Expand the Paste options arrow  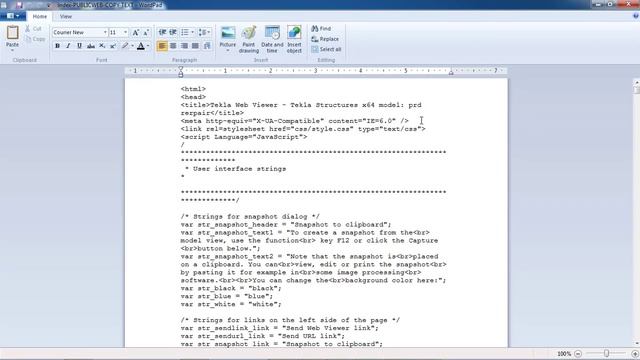[12, 50]
